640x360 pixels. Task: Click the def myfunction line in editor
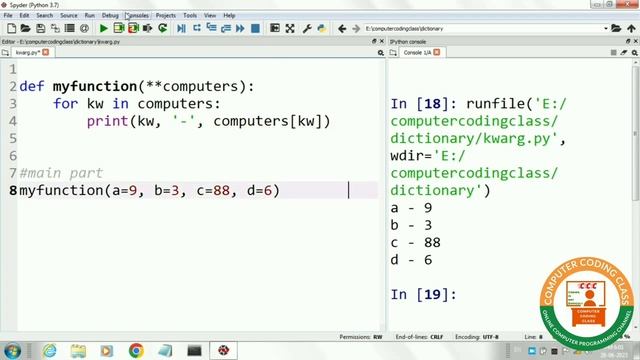click(137, 87)
